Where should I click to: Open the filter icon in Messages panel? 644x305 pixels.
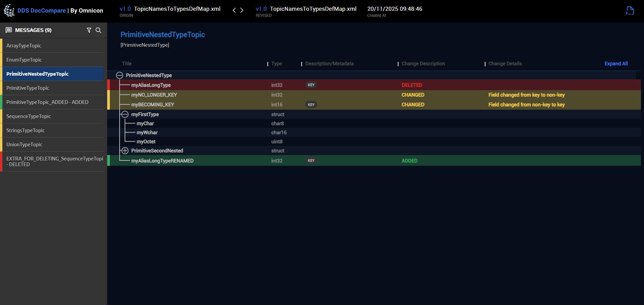[x=89, y=30]
